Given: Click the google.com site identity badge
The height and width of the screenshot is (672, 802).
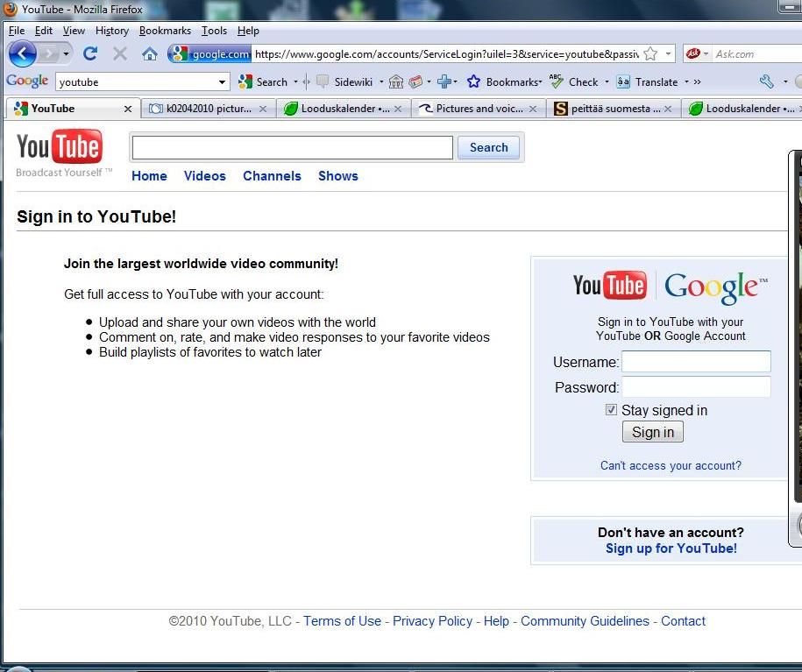Looking at the screenshot, I should [209, 53].
